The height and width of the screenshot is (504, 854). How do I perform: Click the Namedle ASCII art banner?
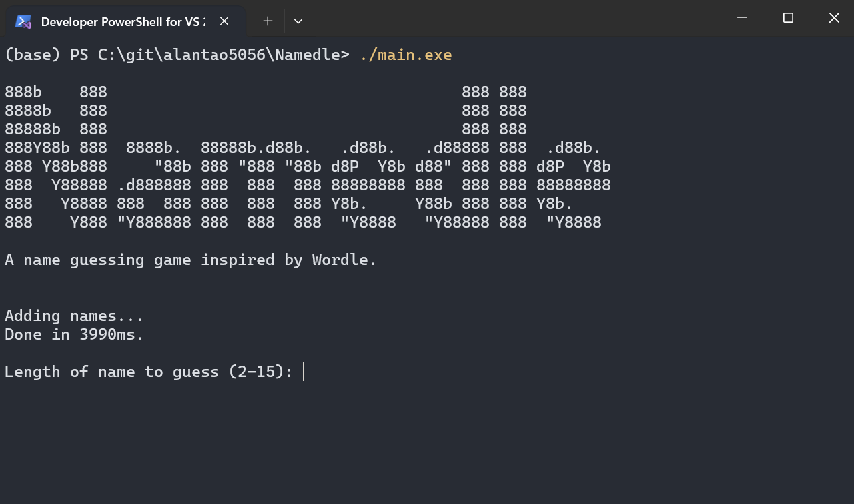pyautogui.click(x=306, y=157)
